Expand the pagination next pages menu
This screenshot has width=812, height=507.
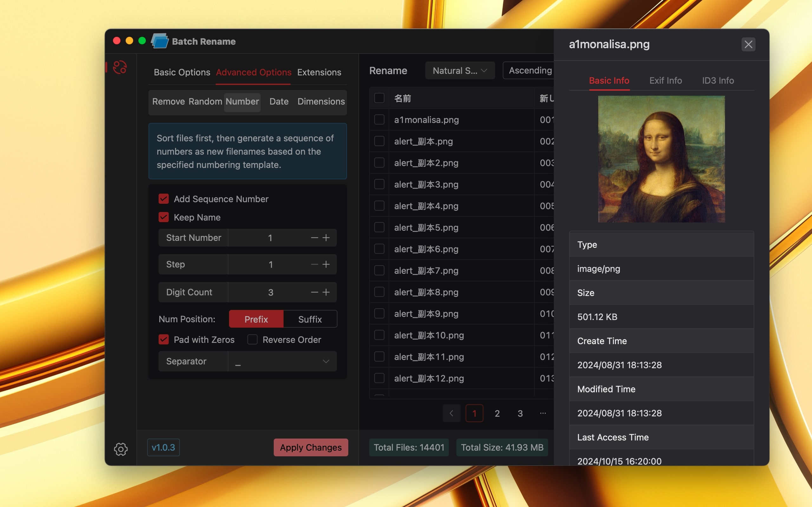pyautogui.click(x=542, y=413)
